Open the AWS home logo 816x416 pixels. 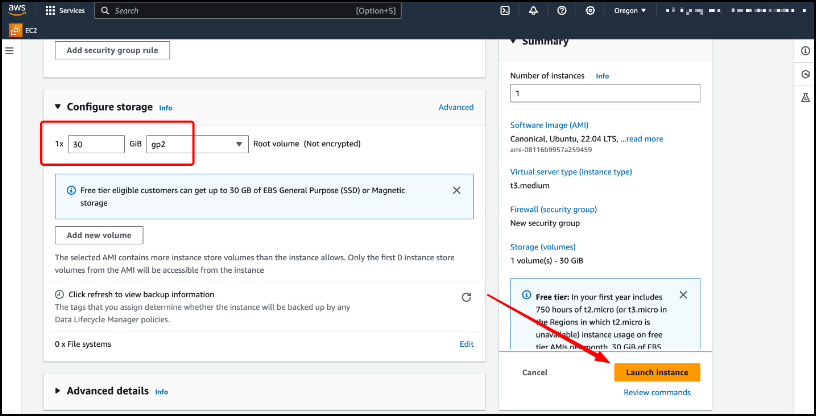pos(17,10)
